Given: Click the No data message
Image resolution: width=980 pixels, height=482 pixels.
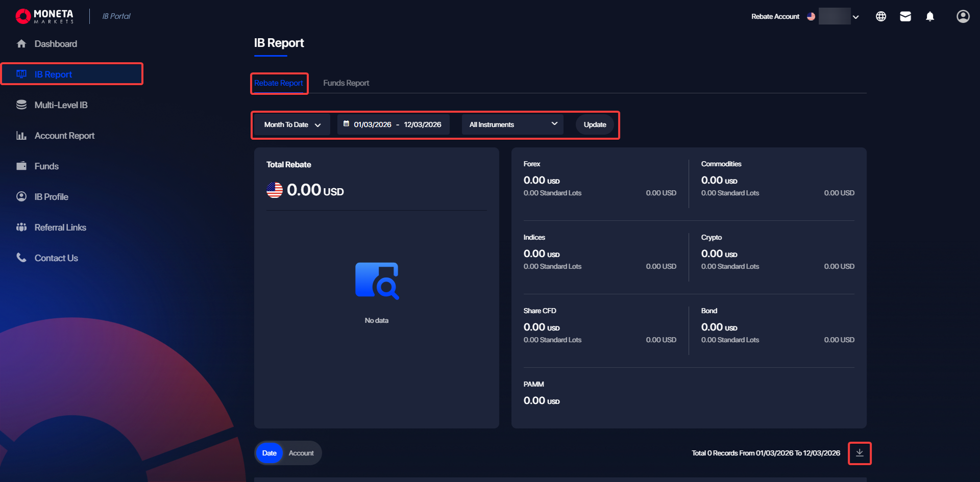Looking at the screenshot, I should [x=377, y=320].
